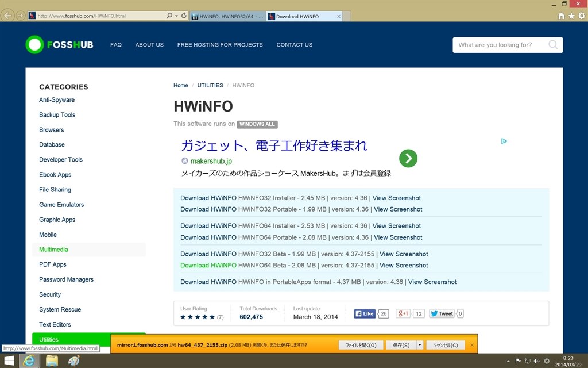Image resolution: width=588 pixels, height=368 pixels.
Task: Open the CONTACT US page
Action: pos(295,45)
